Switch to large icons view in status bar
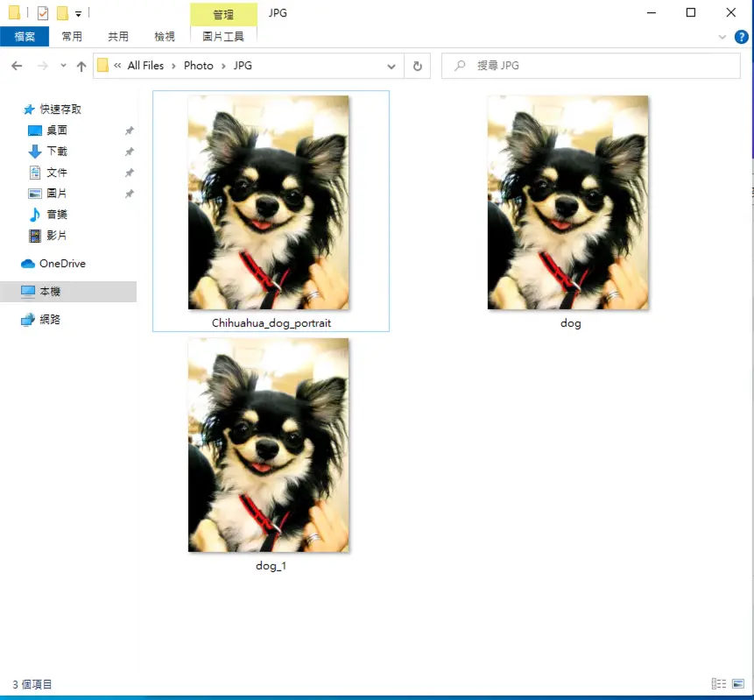The width and height of the screenshot is (754, 700). [x=738, y=683]
